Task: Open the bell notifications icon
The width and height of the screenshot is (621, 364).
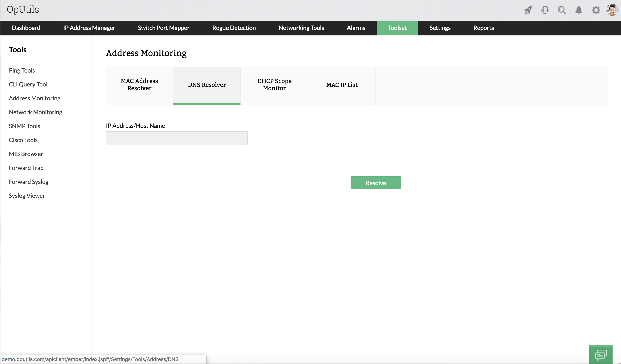Action: pyautogui.click(x=579, y=10)
